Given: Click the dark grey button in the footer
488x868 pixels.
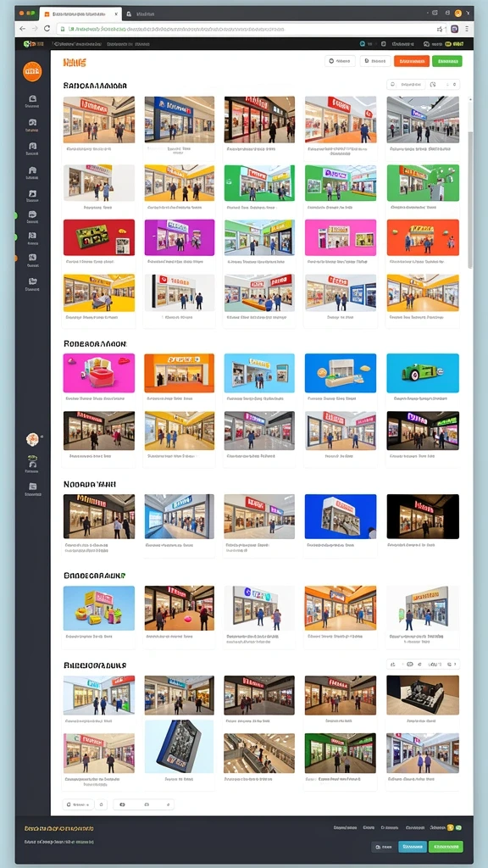Looking at the screenshot, I should click(384, 847).
